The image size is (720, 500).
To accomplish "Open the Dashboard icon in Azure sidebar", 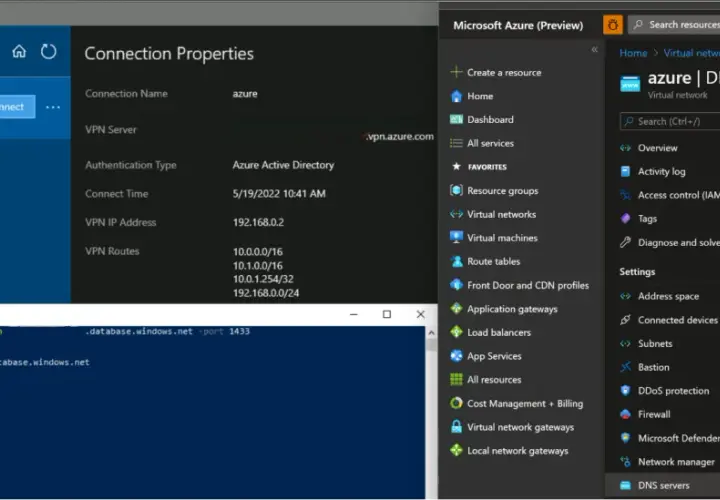I will pyautogui.click(x=456, y=119).
